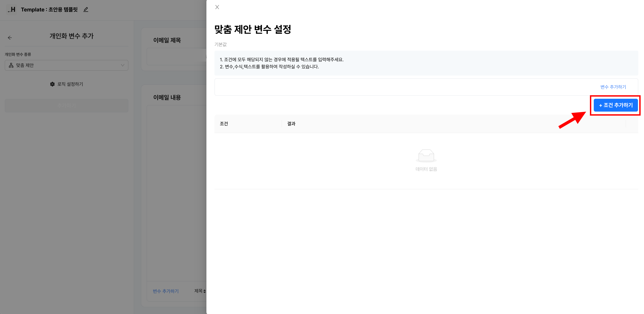Click the H logo icon
This screenshot has height=314, width=644.
tap(12, 10)
